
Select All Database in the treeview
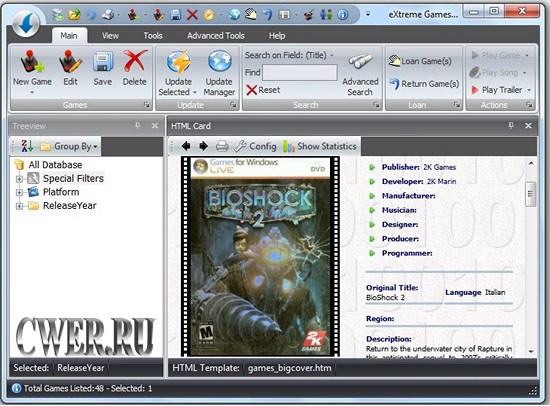55,165
